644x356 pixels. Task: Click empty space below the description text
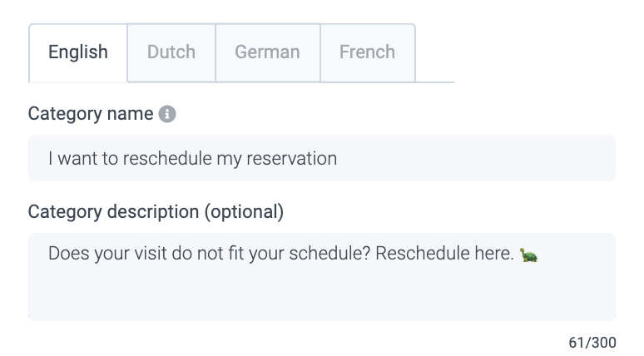pos(321,295)
